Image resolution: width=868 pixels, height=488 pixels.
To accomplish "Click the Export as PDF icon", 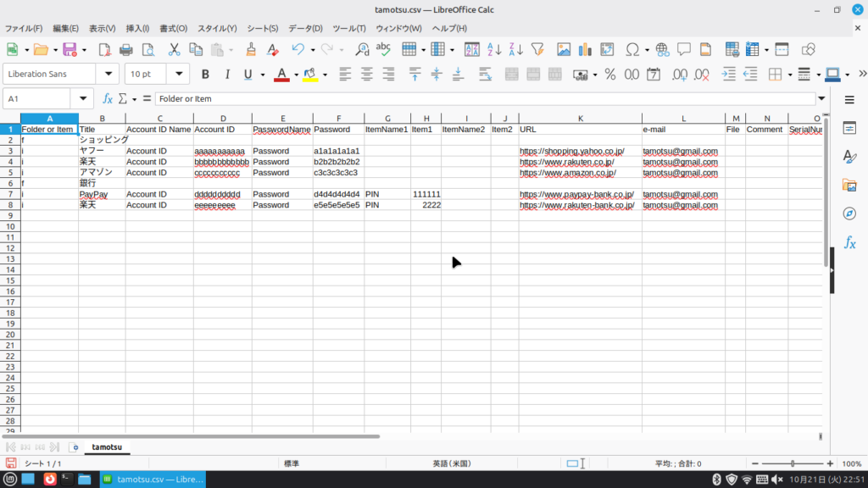I will (105, 49).
